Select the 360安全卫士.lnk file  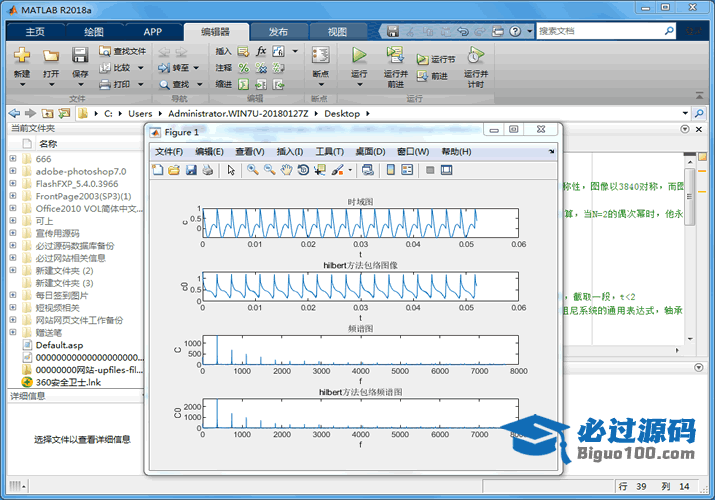(x=68, y=382)
